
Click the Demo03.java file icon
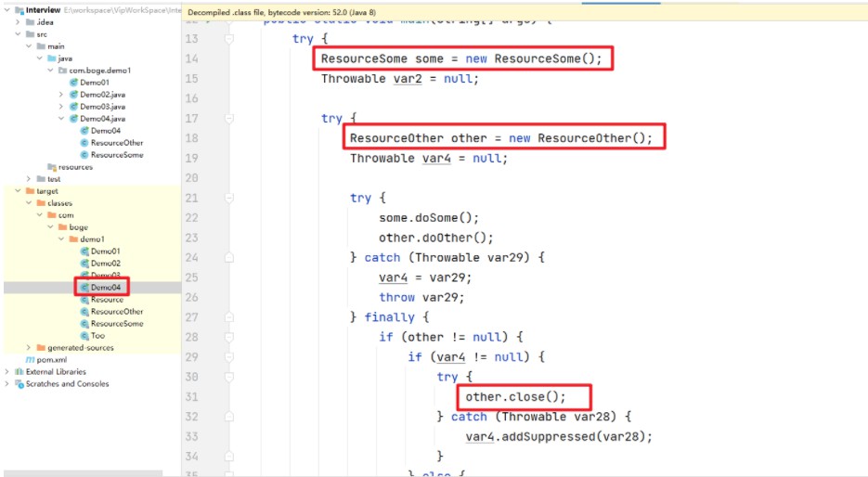coord(73,107)
